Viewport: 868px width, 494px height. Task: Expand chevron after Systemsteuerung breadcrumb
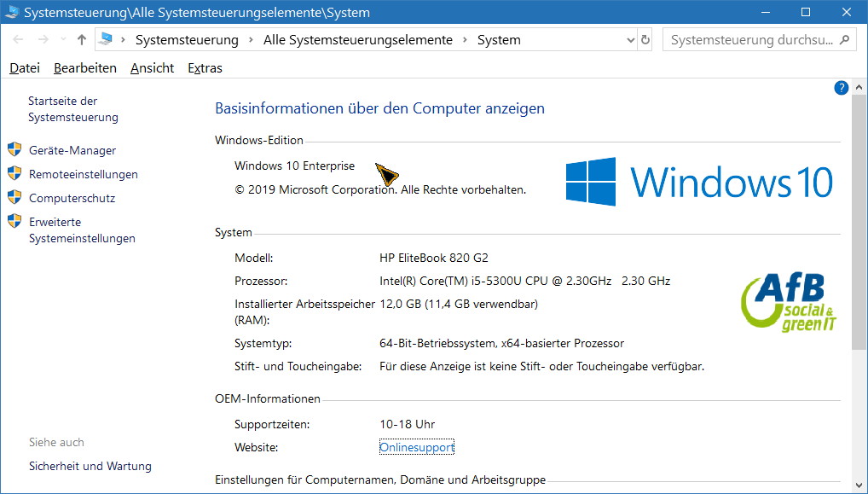click(x=252, y=40)
